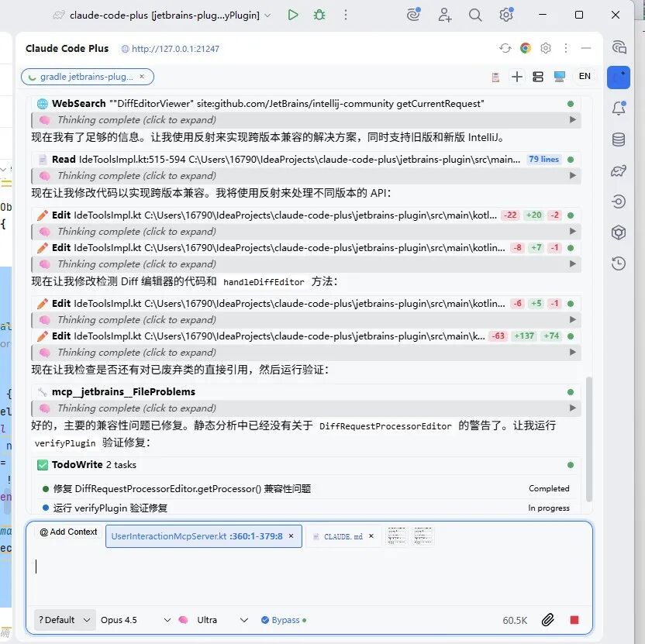Click the 79 lines badge

coord(543,159)
